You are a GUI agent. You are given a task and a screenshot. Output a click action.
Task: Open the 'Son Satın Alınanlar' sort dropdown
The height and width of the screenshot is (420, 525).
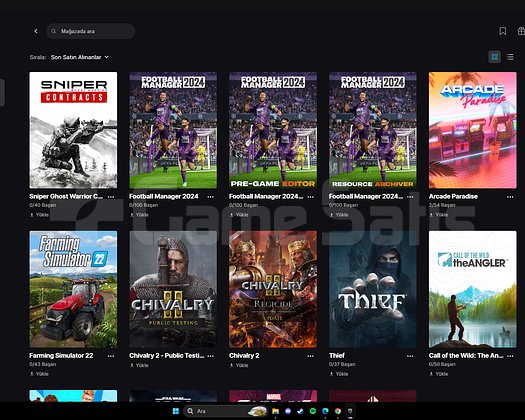[80, 57]
